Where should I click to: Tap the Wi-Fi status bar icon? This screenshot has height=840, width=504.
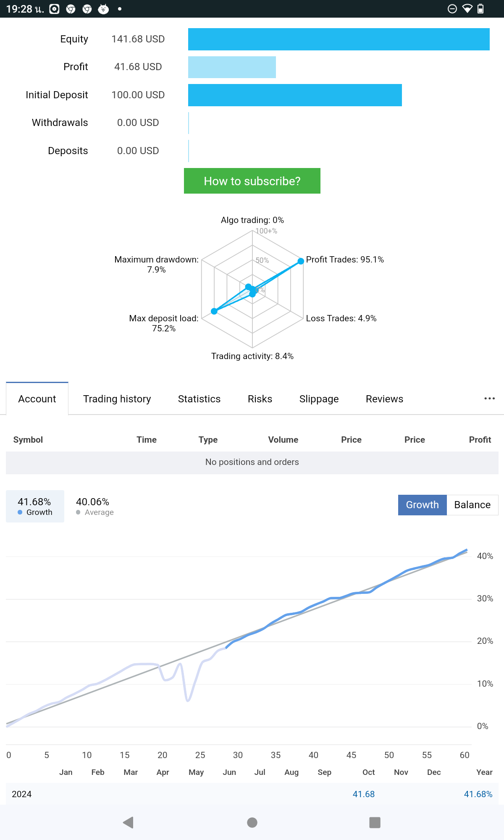[467, 8]
